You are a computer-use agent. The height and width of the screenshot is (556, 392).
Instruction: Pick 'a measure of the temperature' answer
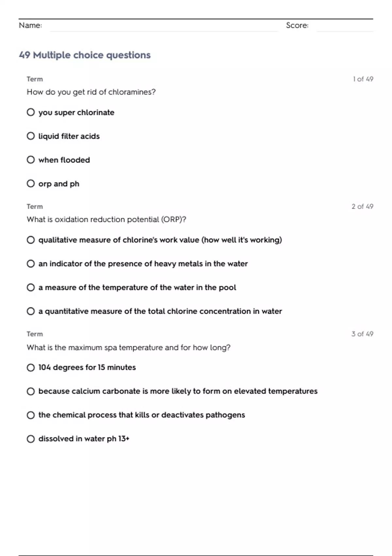31,287
